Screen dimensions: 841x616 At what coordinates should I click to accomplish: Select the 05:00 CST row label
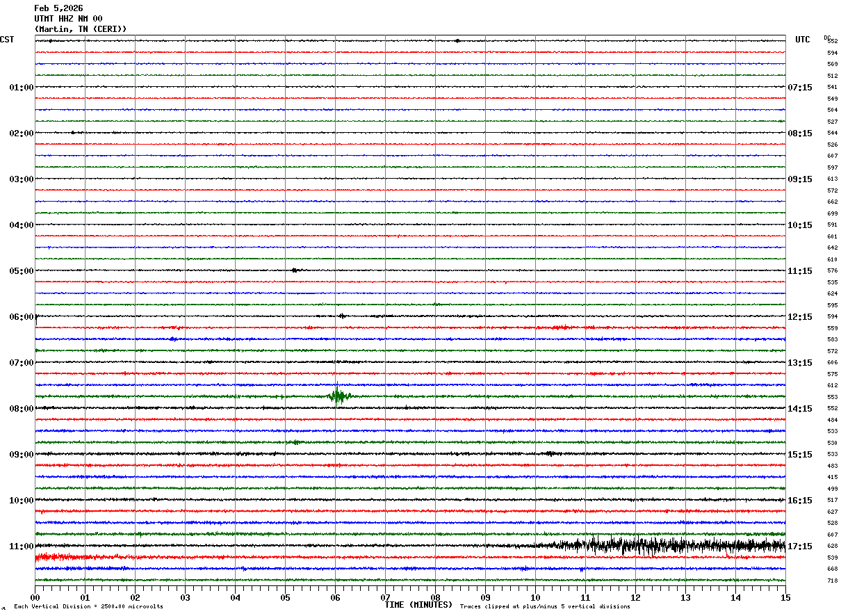point(22,271)
